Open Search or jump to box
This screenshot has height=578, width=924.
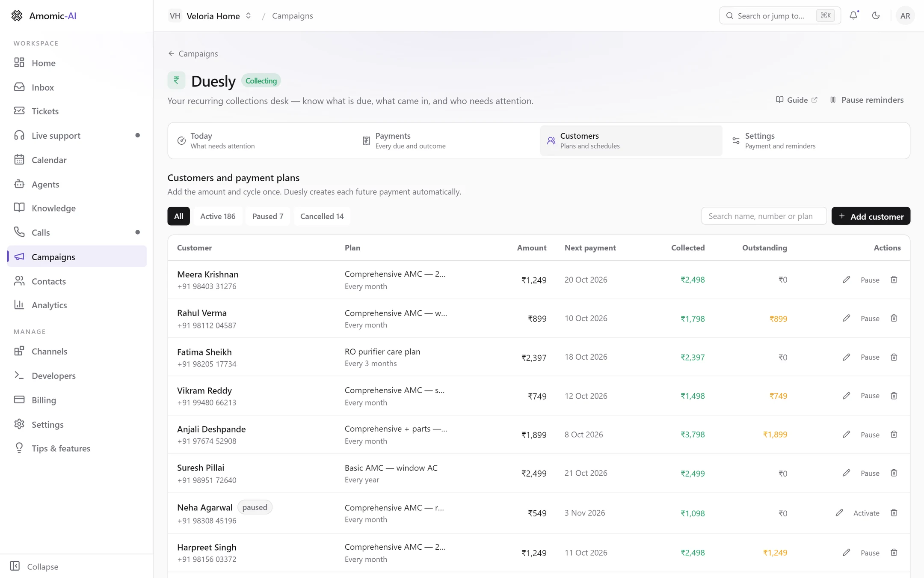(x=780, y=16)
